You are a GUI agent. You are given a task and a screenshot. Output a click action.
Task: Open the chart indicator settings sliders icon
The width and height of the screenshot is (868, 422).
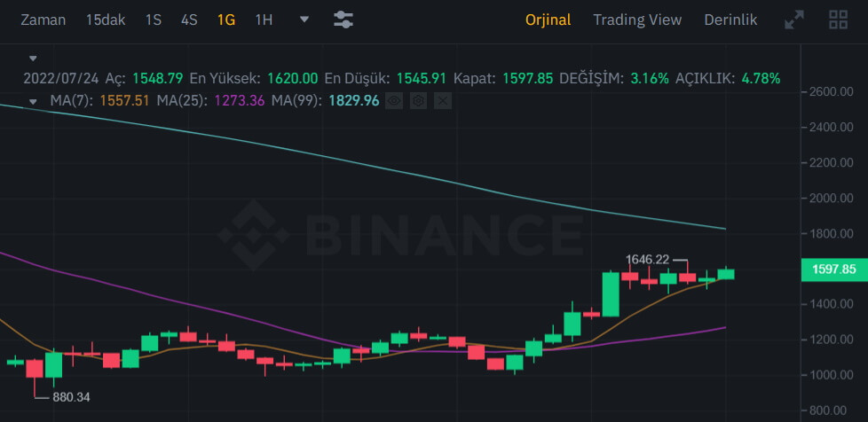tap(343, 20)
